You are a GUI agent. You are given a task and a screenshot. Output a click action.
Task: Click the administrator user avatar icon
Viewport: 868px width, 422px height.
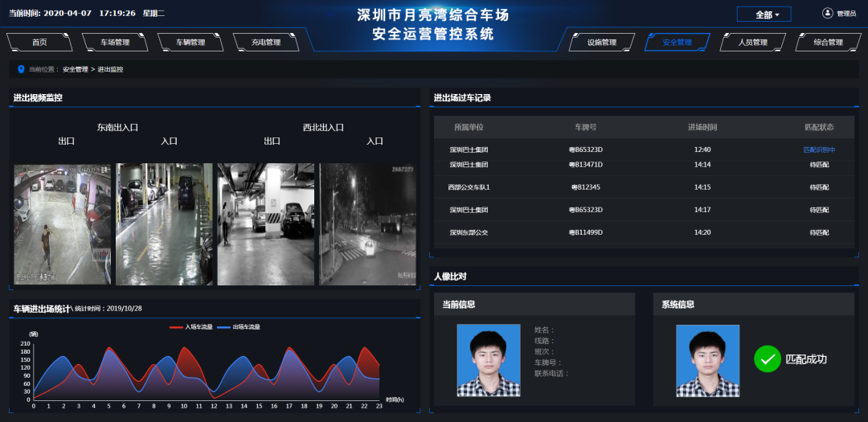point(828,13)
